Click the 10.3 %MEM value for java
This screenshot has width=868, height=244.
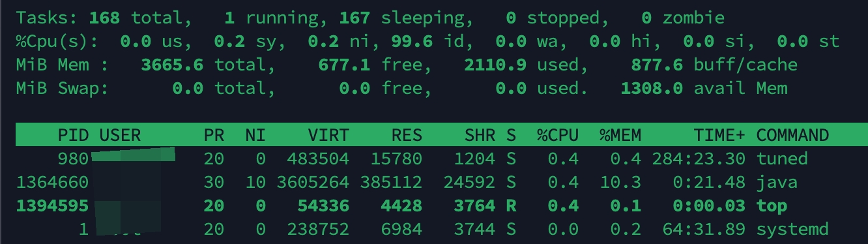click(620, 182)
